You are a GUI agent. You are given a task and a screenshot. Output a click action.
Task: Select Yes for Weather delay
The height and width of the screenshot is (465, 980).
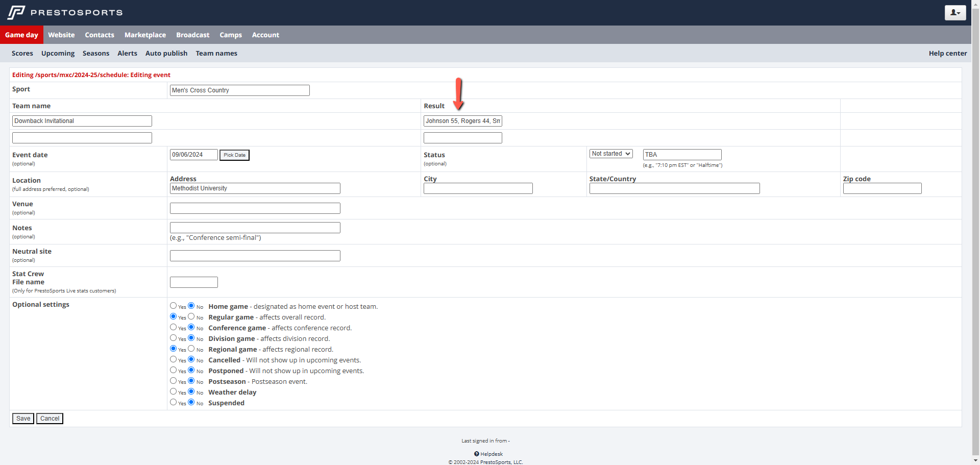174,391
